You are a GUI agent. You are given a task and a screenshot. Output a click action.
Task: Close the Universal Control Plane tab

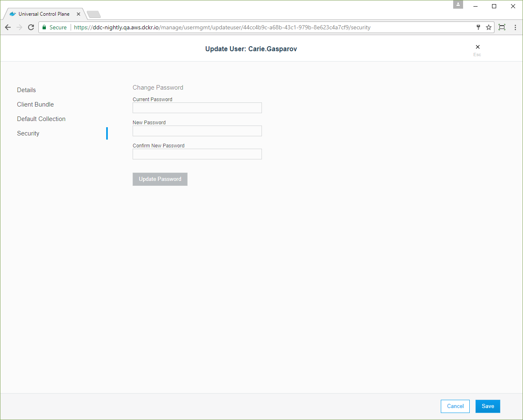click(x=78, y=14)
